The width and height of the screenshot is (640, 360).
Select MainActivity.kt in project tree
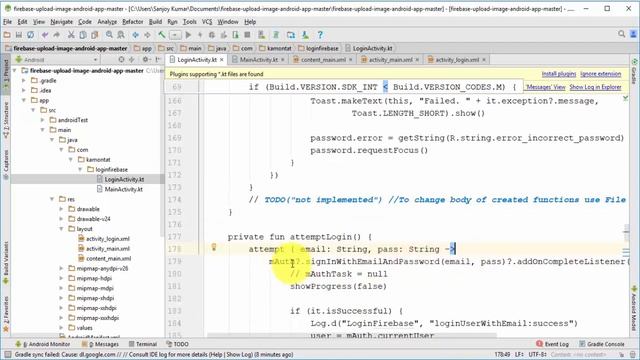coord(123,189)
